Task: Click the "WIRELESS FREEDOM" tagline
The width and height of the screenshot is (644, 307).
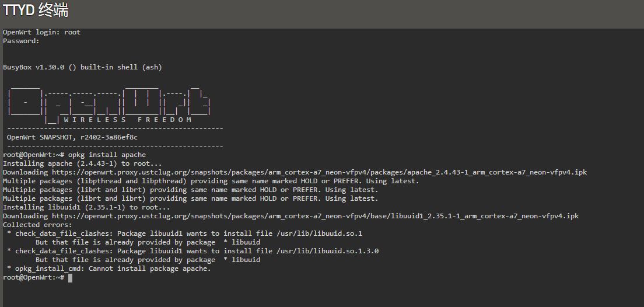Action: (x=128, y=120)
